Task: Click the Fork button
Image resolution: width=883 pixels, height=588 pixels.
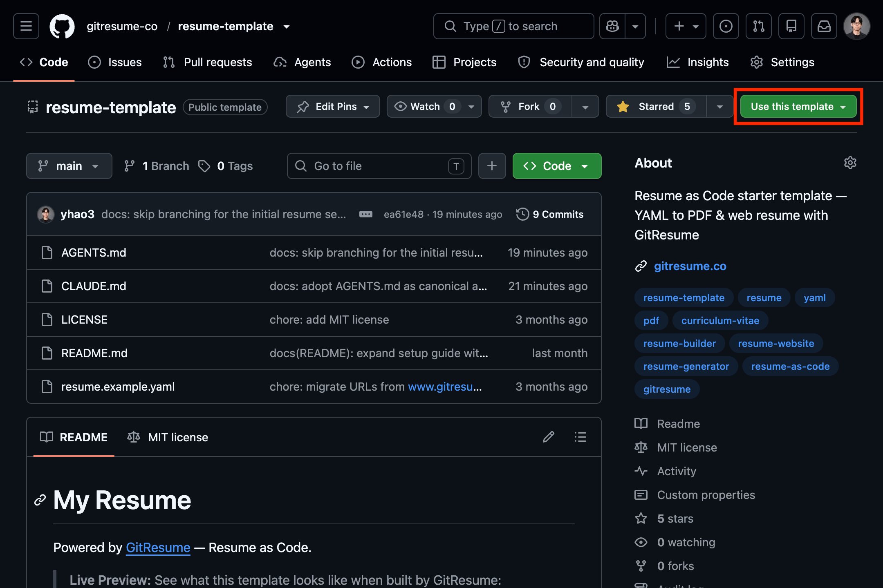Action: pos(530,106)
